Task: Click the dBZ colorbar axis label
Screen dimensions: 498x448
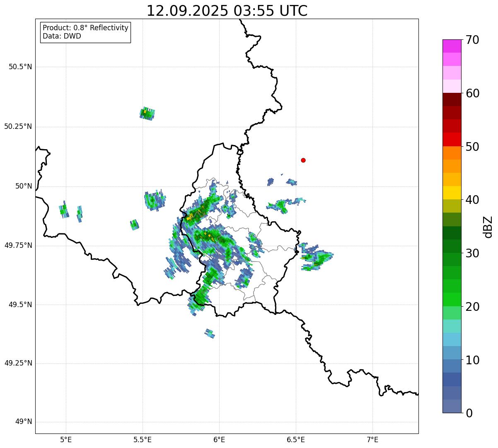Action: pos(488,226)
